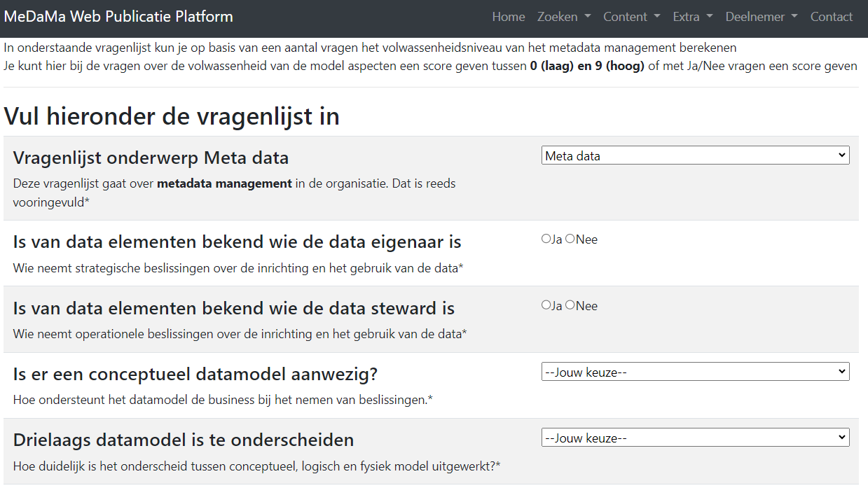Click the MeDaMa Web Publicatie Platform brand link
The width and height of the screenshot is (868, 488).
[x=118, y=15]
